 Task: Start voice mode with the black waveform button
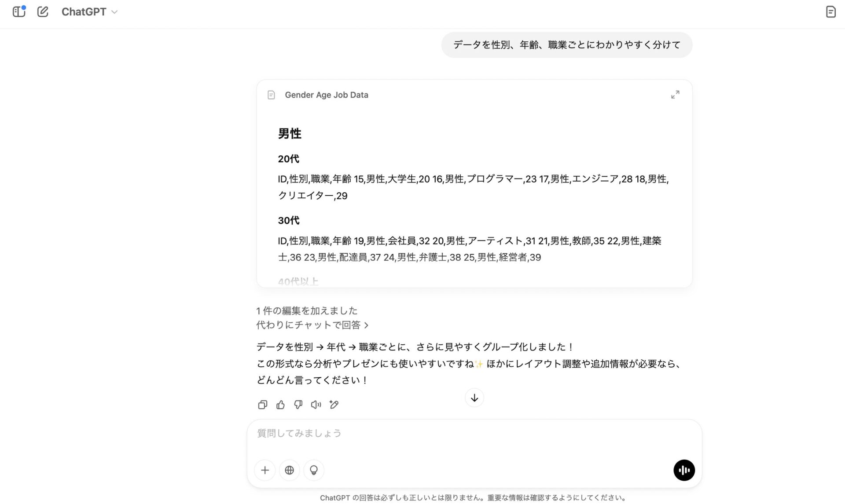684,470
